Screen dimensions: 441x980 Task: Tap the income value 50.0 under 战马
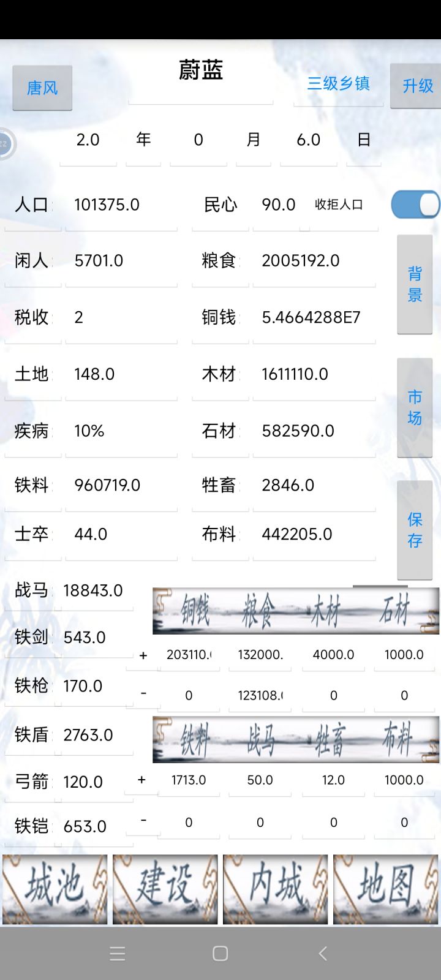(x=260, y=780)
